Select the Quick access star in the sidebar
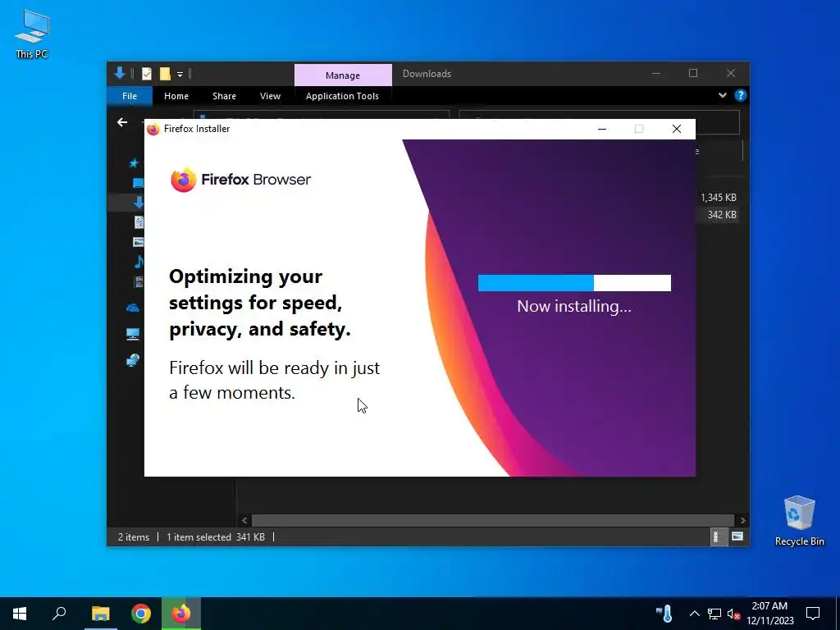840x630 pixels. [134, 163]
